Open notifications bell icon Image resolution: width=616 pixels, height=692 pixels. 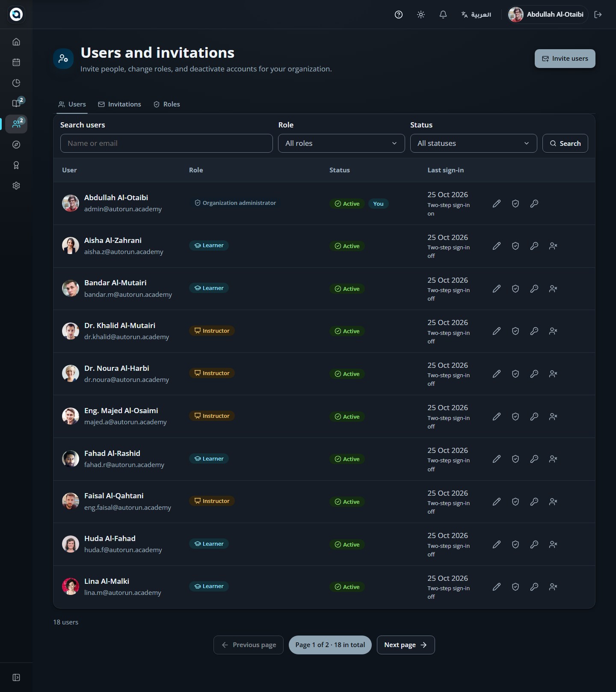pyautogui.click(x=443, y=15)
